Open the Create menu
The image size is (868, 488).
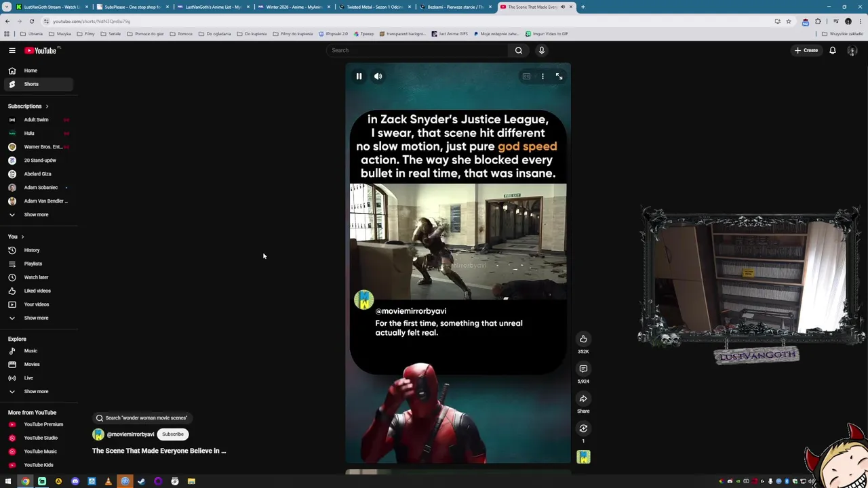tap(807, 50)
